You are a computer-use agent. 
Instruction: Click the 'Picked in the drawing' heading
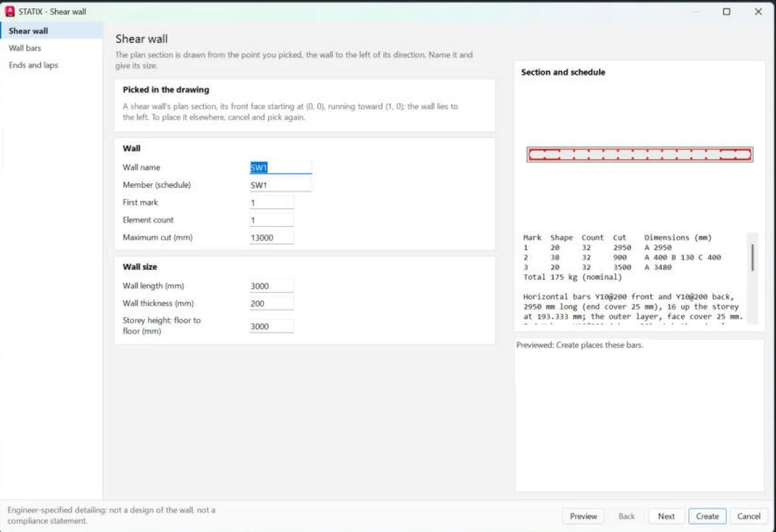point(166,90)
